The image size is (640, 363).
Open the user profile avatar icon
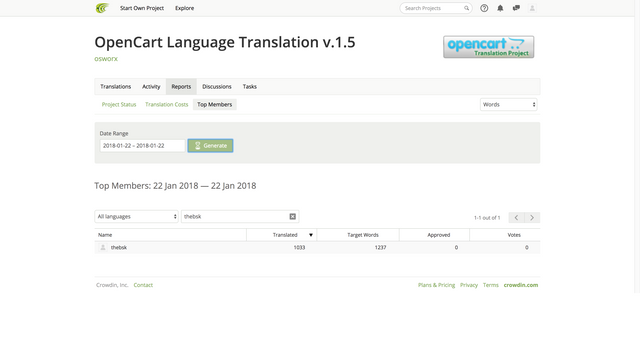coord(532,8)
